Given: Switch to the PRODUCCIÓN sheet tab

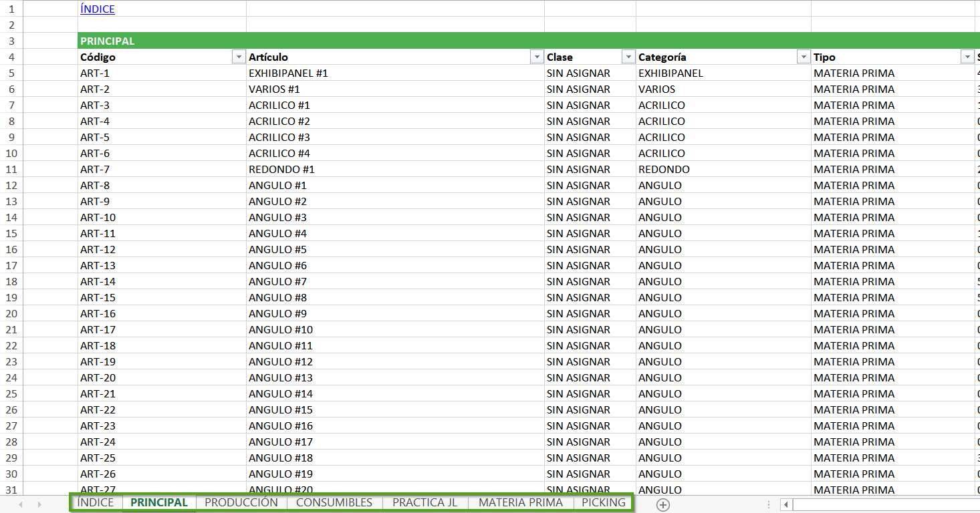Looking at the screenshot, I should (241, 502).
